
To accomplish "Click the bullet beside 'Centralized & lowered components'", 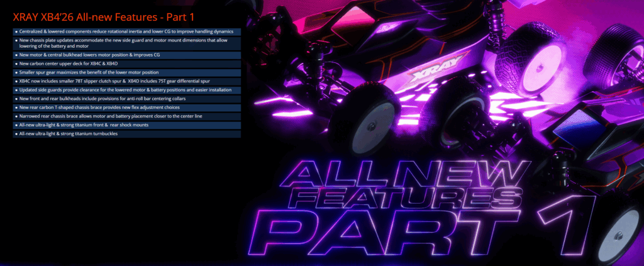I will tap(16, 31).
